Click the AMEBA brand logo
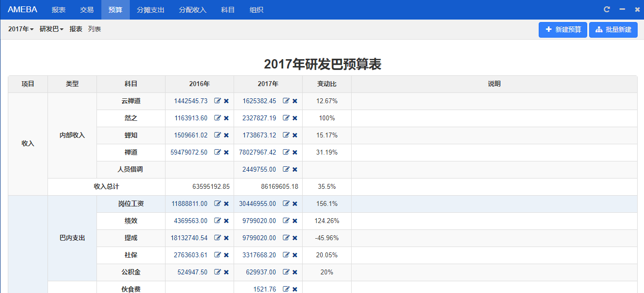644x293 pixels. click(x=23, y=10)
